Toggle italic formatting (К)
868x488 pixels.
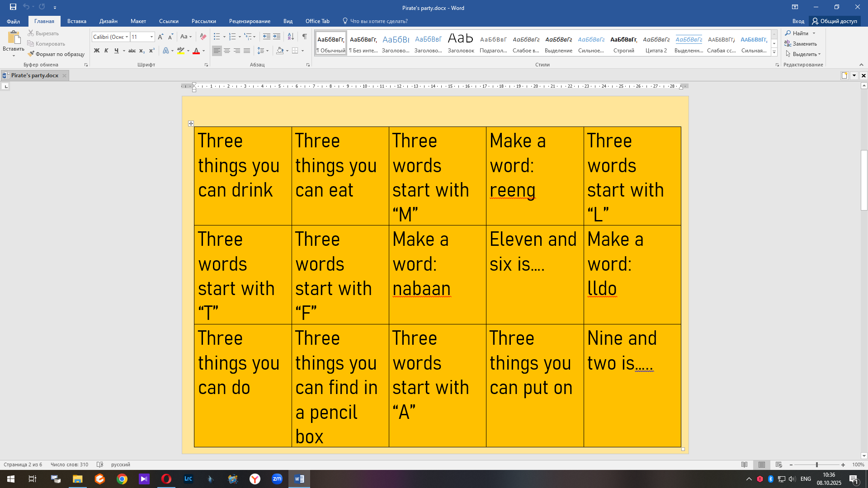pyautogui.click(x=106, y=51)
